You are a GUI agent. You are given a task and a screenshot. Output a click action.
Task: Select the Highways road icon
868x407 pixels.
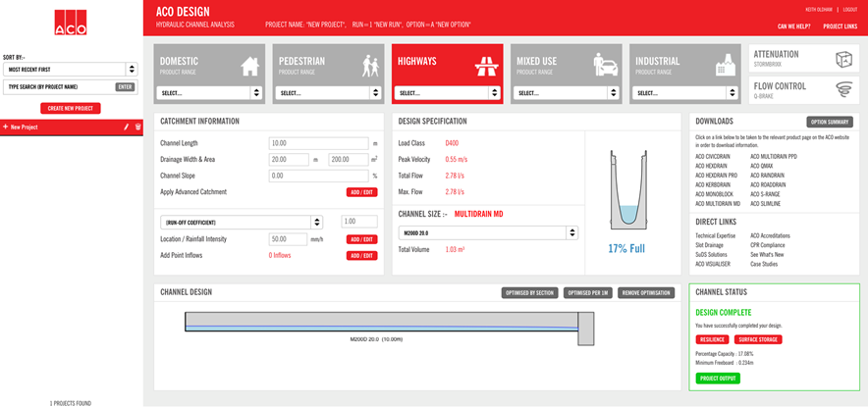tap(486, 65)
